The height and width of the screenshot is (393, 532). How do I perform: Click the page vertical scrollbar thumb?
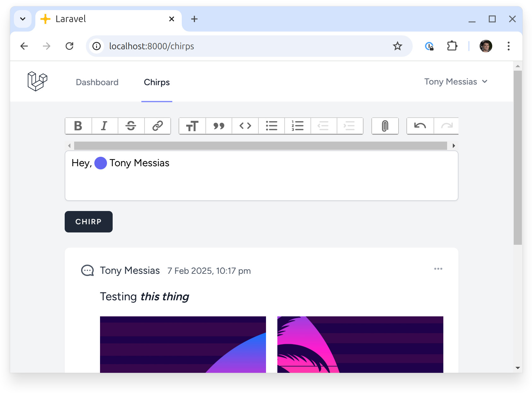pos(518,158)
